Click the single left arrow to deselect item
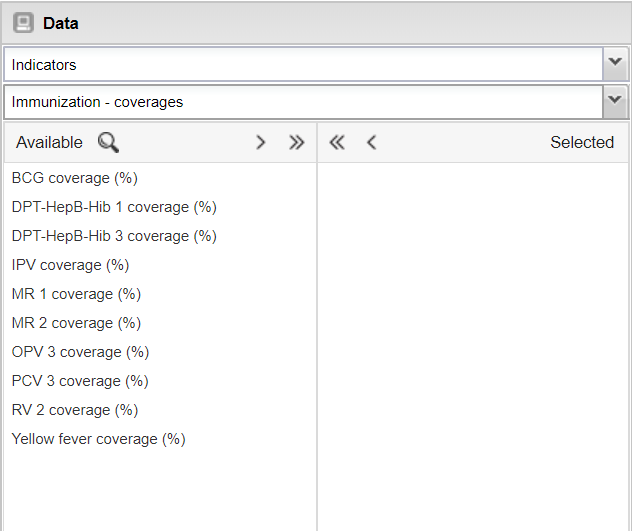Image resolution: width=632 pixels, height=531 pixels. [x=371, y=142]
